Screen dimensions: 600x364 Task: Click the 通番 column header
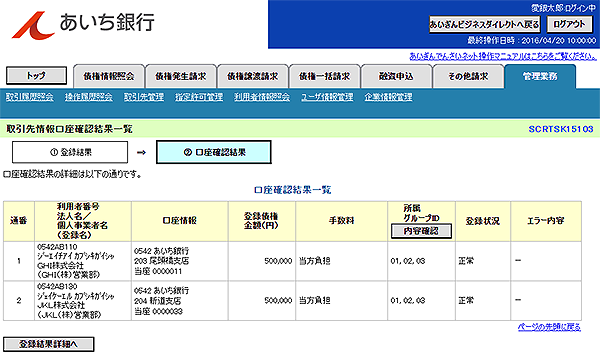[x=19, y=221]
